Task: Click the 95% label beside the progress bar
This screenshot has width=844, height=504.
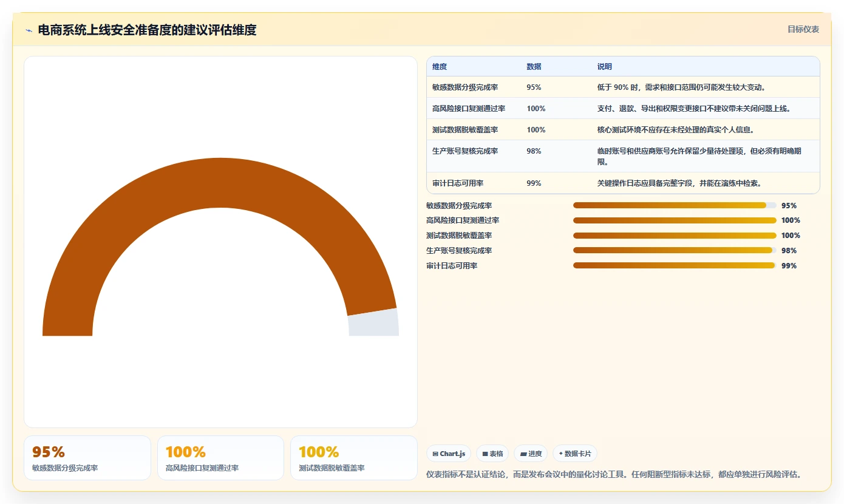Action: click(x=789, y=206)
